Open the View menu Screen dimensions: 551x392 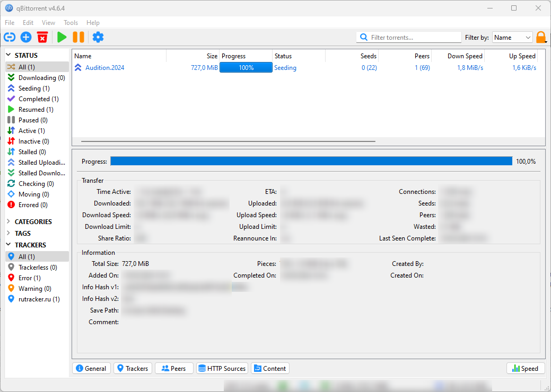48,22
